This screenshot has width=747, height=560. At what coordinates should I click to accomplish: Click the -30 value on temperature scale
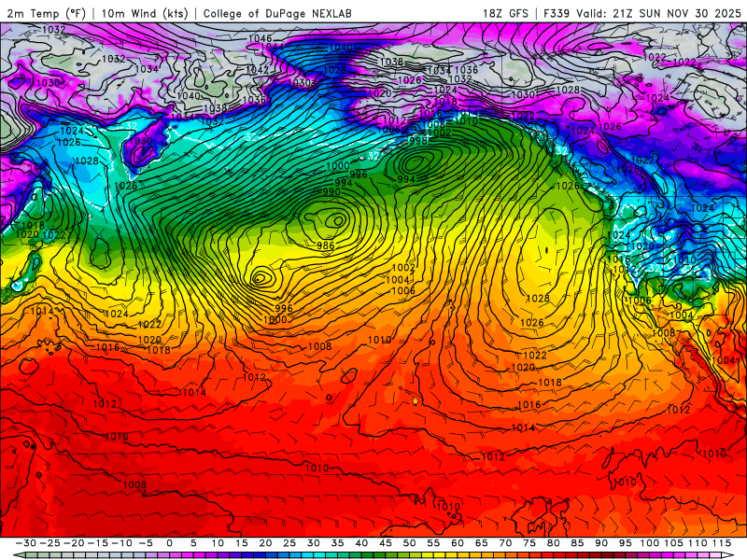[x=26, y=543]
